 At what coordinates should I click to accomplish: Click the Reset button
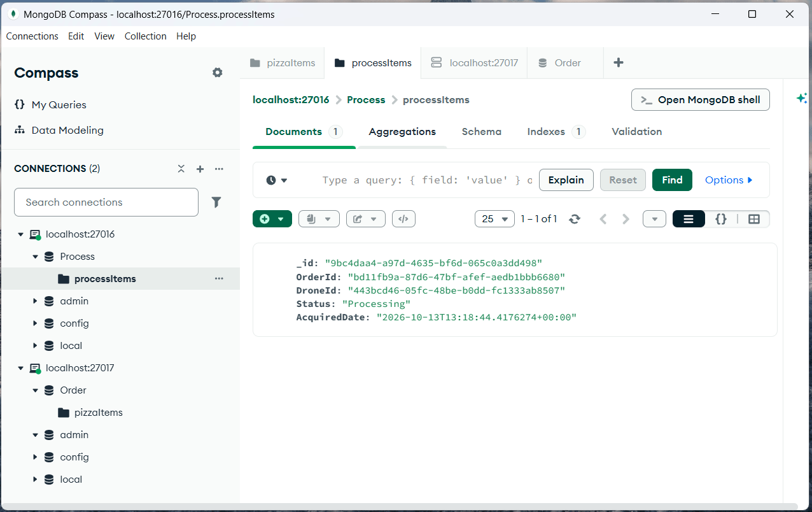coord(623,180)
